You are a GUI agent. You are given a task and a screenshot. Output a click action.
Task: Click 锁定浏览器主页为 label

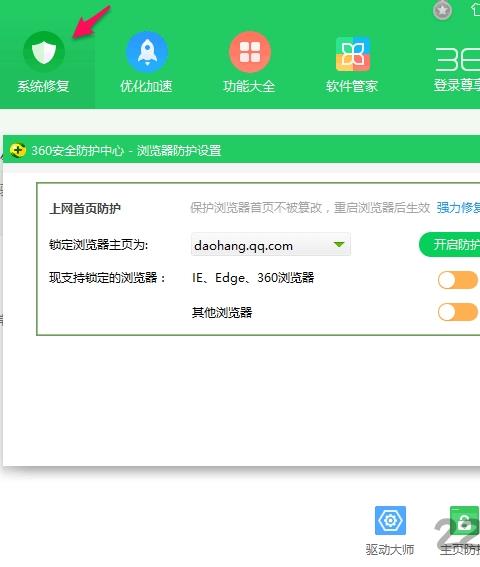tap(98, 245)
